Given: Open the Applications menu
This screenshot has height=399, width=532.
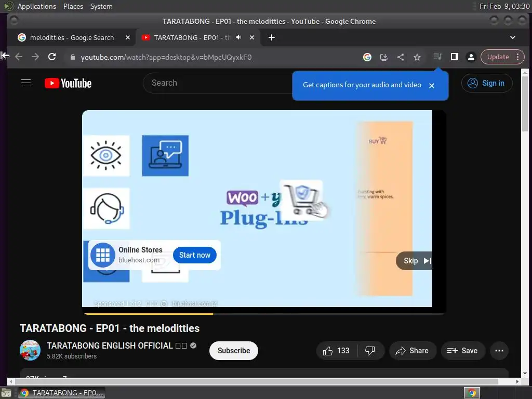Looking at the screenshot, I should pos(37,6).
